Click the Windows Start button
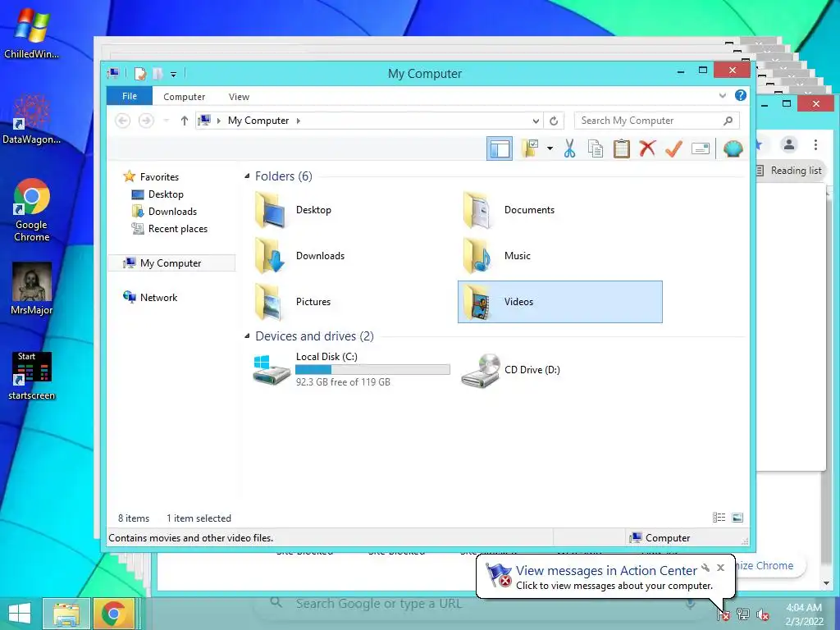840x630 pixels. [20, 614]
